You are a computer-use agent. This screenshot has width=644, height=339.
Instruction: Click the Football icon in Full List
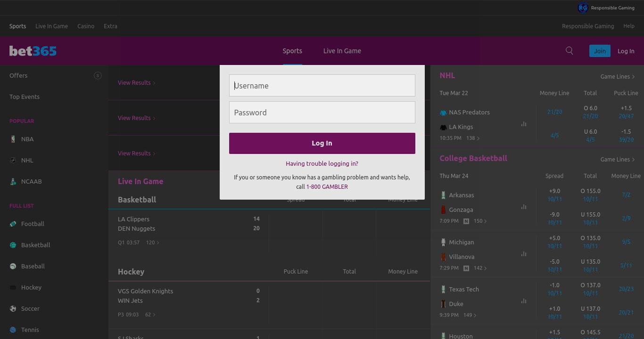[13, 224]
